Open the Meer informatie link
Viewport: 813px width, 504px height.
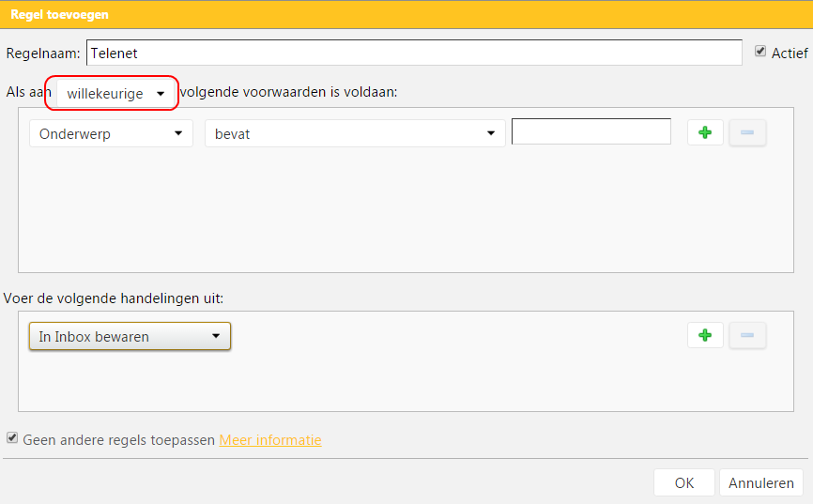[270, 440]
